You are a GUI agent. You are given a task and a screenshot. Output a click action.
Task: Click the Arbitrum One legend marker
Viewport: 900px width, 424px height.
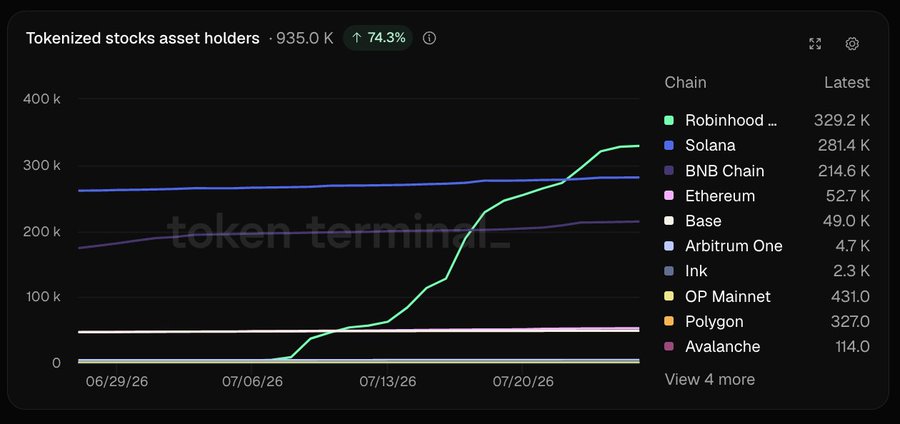pos(669,246)
